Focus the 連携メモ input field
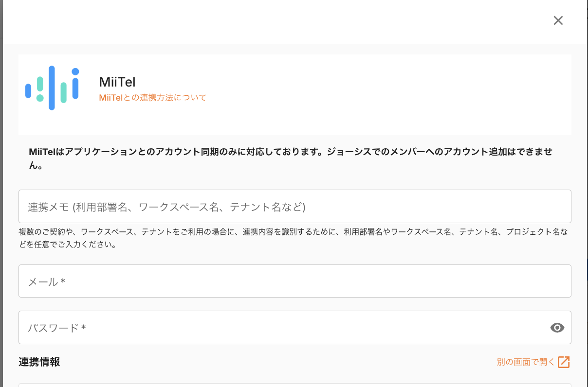 pyautogui.click(x=294, y=207)
